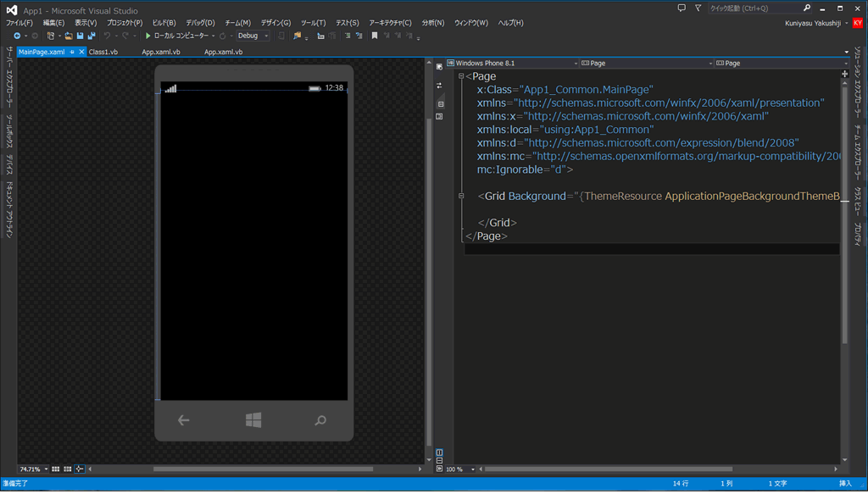
Task: Open the ツール(T) menu
Action: point(313,23)
